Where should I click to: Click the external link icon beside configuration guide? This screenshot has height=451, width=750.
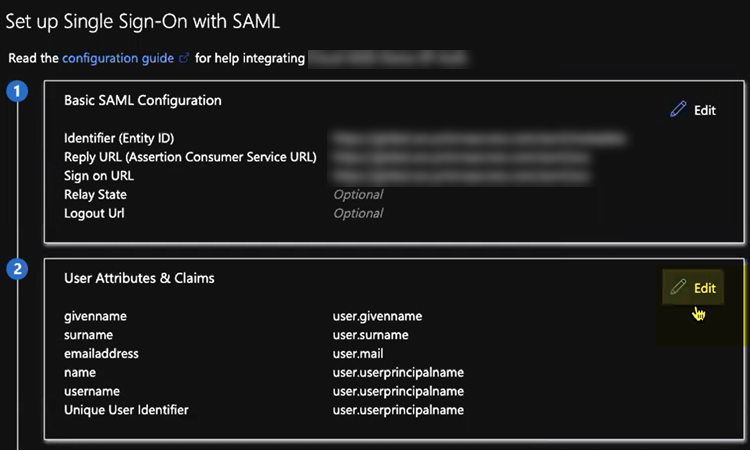183,59
